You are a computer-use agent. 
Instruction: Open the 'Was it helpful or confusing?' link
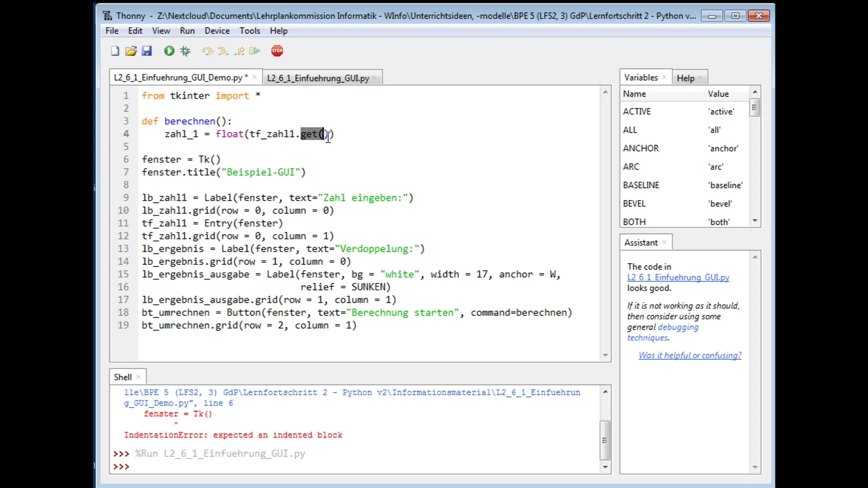tap(690, 355)
